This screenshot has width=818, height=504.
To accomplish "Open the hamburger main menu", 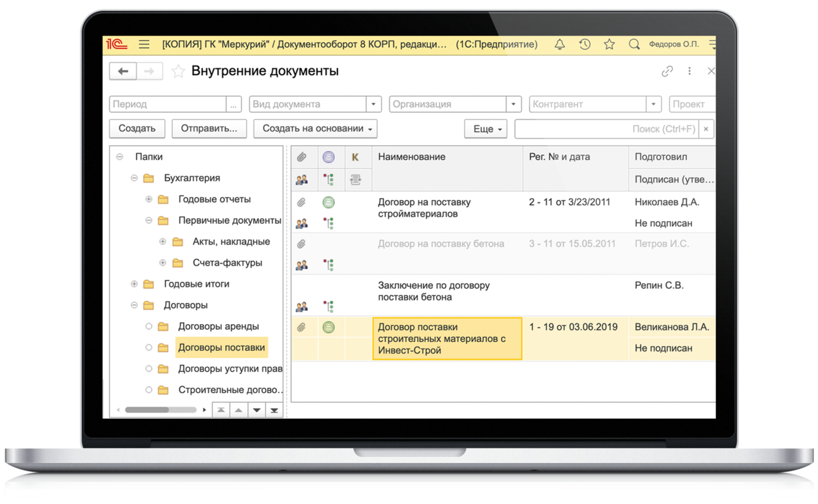I will point(144,44).
